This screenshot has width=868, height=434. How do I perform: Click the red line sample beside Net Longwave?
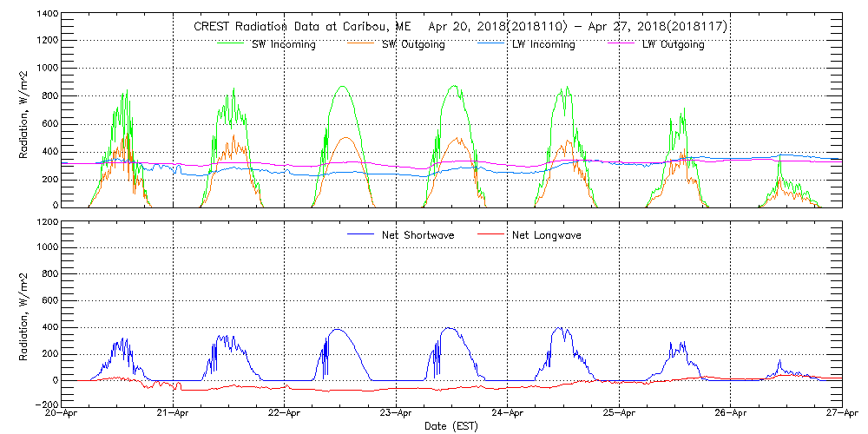click(x=490, y=235)
